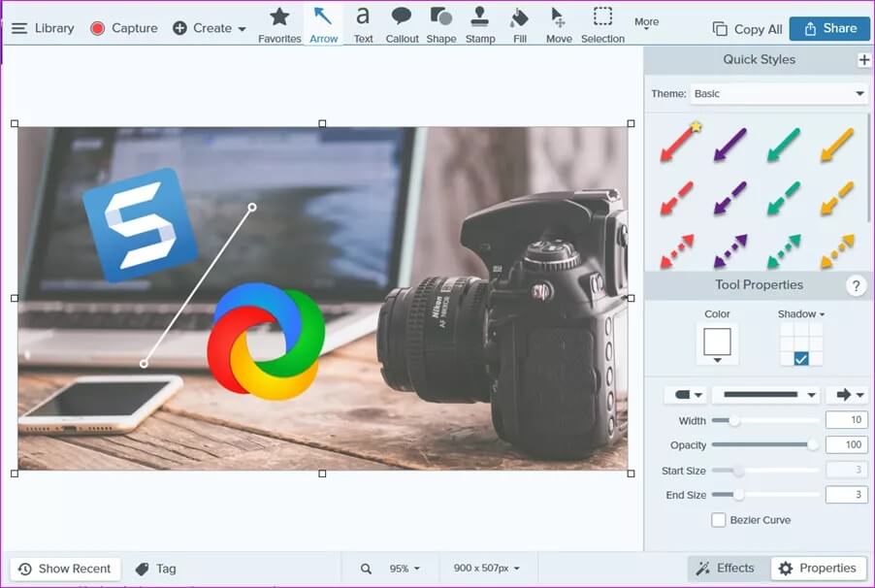875x588 pixels.
Task: Select the Text tool
Action: [363, 24]
